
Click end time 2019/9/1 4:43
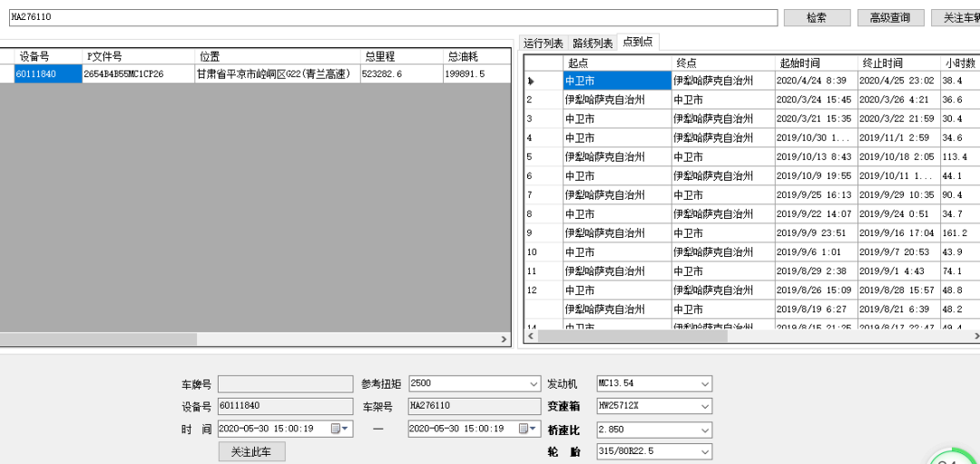click(x=898, y=271)
